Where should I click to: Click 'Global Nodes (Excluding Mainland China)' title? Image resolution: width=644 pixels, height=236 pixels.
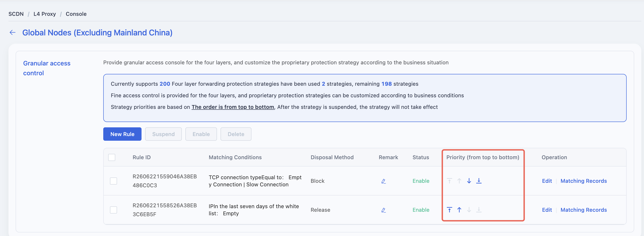pyautogui.click(x=97, y=33)
